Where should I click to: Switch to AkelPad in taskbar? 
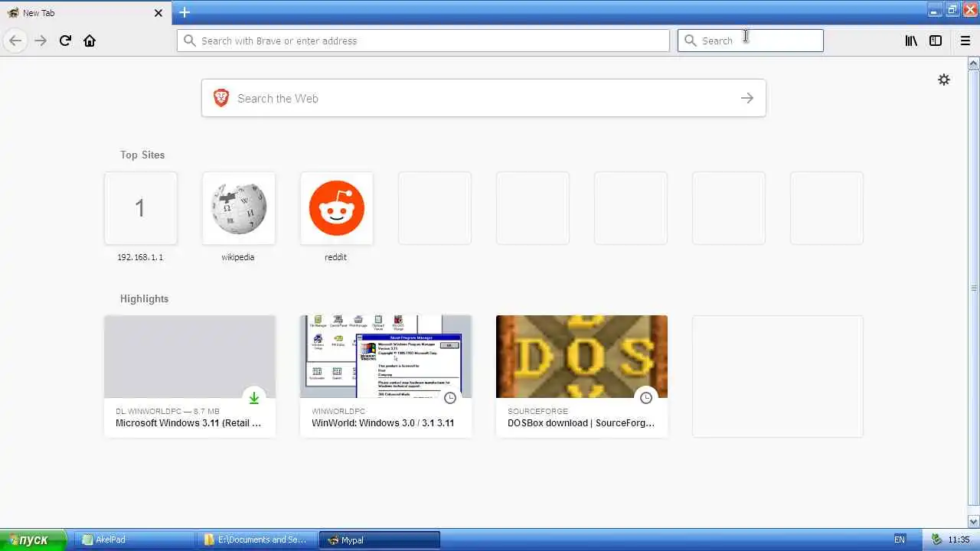[135, 540]
